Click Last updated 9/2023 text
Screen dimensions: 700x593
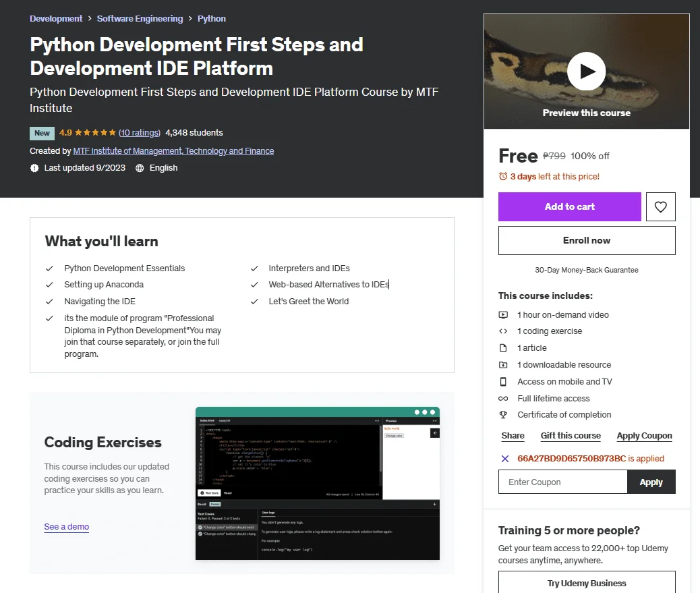tap(85, 168)
